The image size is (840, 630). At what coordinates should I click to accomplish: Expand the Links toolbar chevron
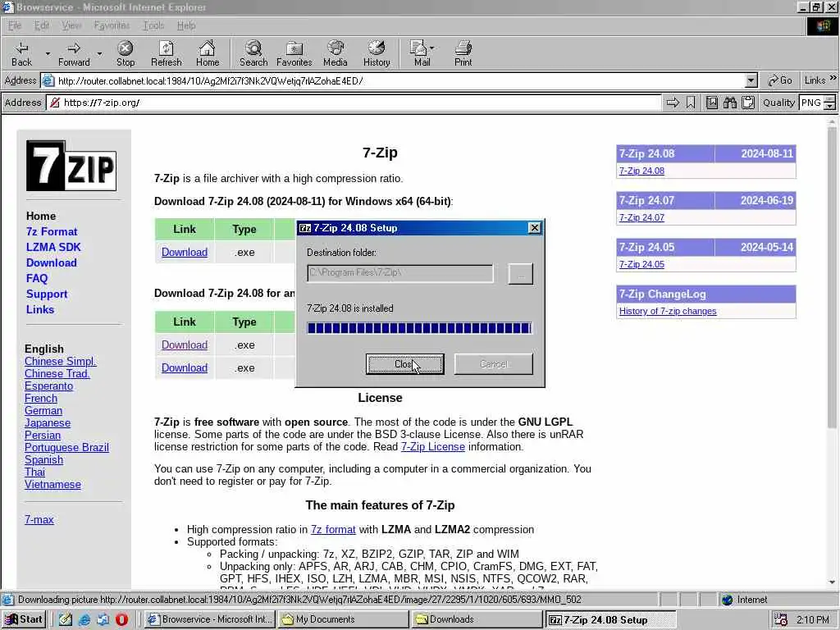833,78
